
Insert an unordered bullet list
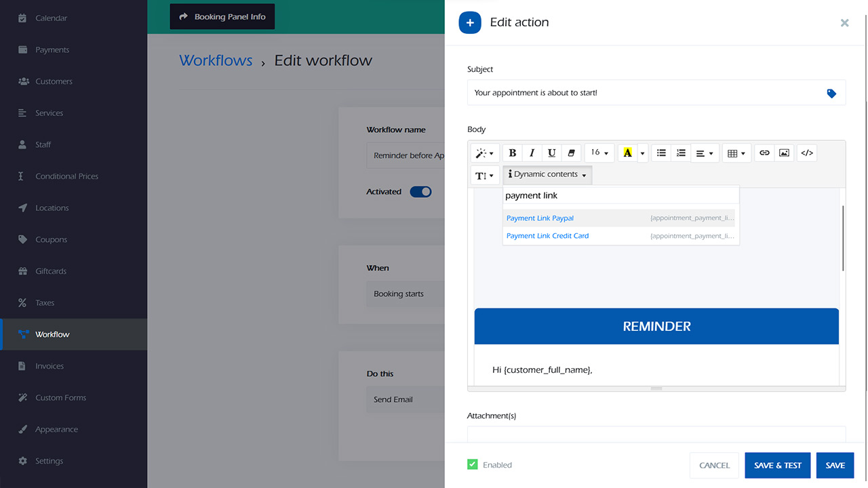pyautogui.click(x=661, y=153)
